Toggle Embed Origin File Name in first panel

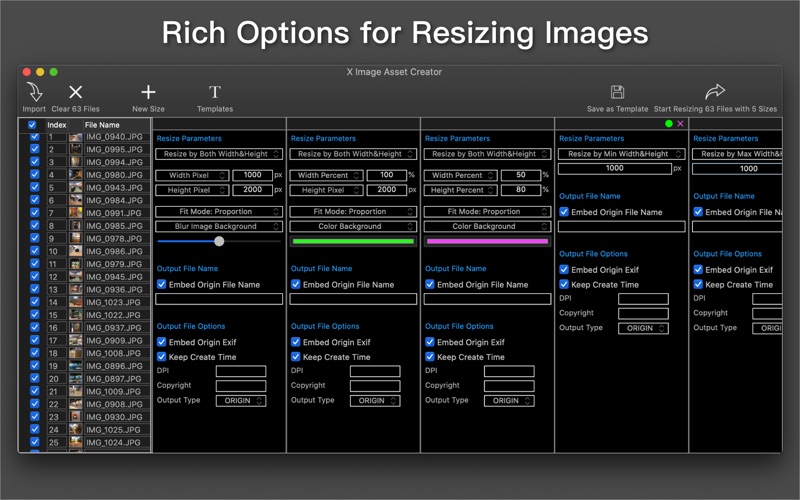pos(162,284)
